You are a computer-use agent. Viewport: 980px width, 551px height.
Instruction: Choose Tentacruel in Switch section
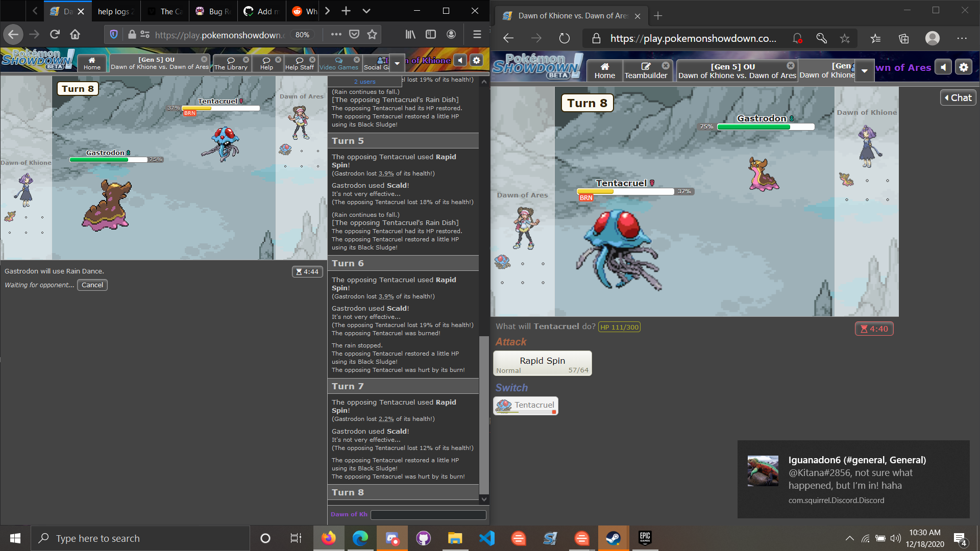coord(526,406)
